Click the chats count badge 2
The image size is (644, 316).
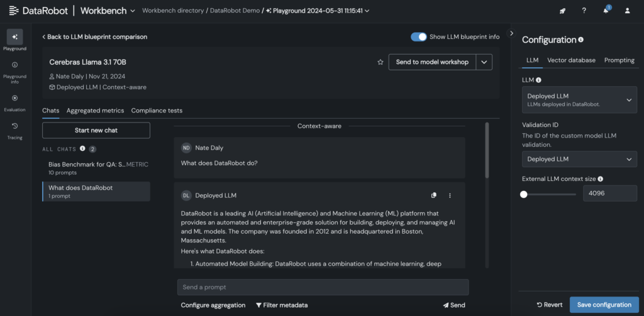coord(93,149)
